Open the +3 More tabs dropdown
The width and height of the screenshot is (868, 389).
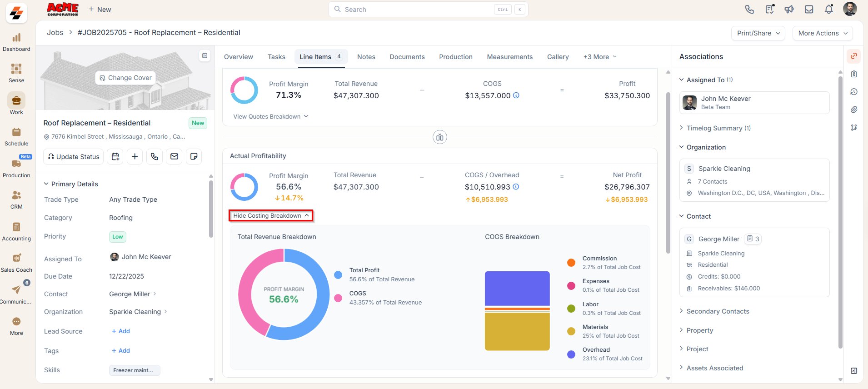(600, 57)
